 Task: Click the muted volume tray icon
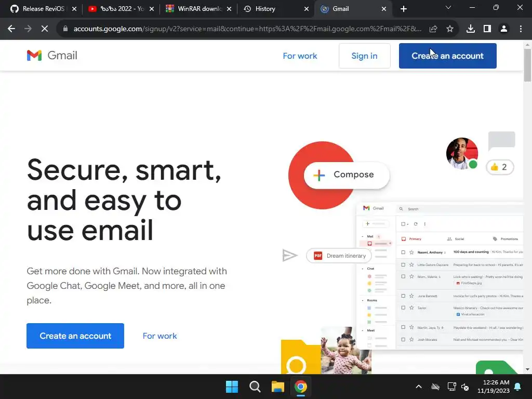(x=465, y=387)
